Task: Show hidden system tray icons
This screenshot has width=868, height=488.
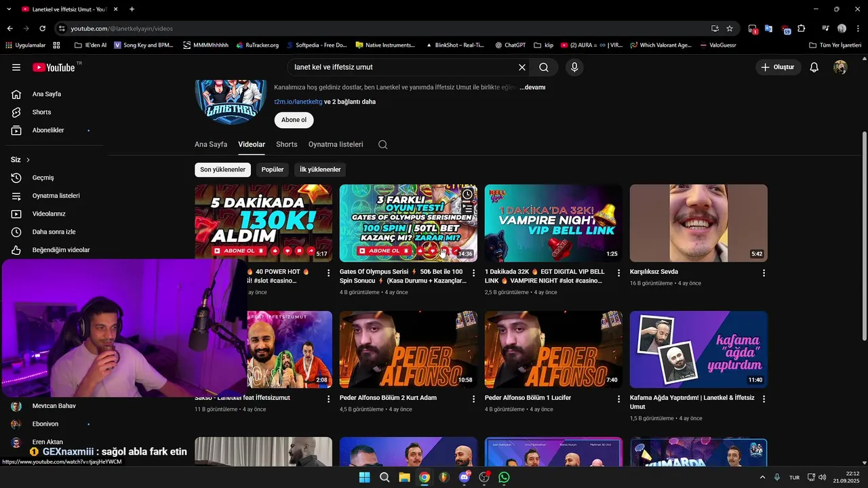Action: (762, 477)
